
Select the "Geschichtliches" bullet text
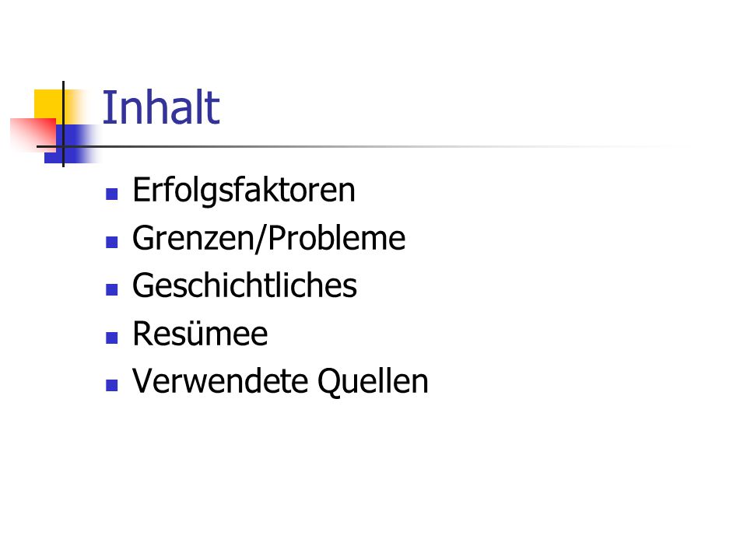(244, 285)
